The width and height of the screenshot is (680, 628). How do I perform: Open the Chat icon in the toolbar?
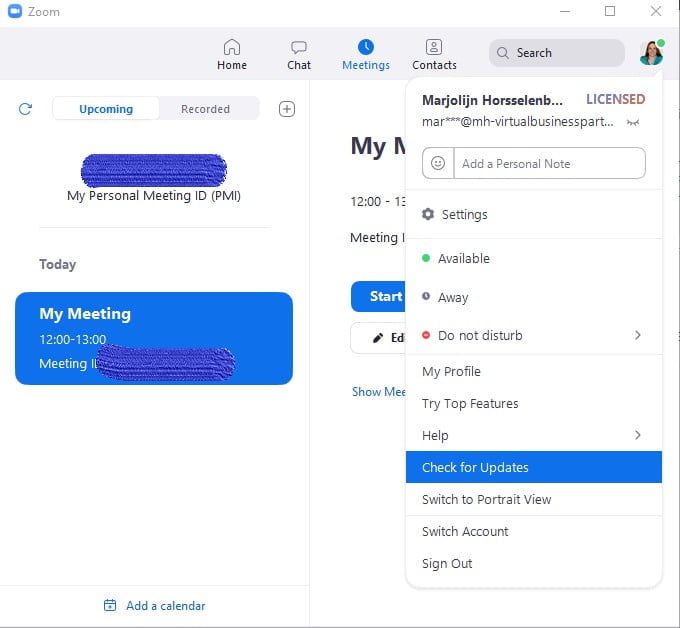coord(299,48)
